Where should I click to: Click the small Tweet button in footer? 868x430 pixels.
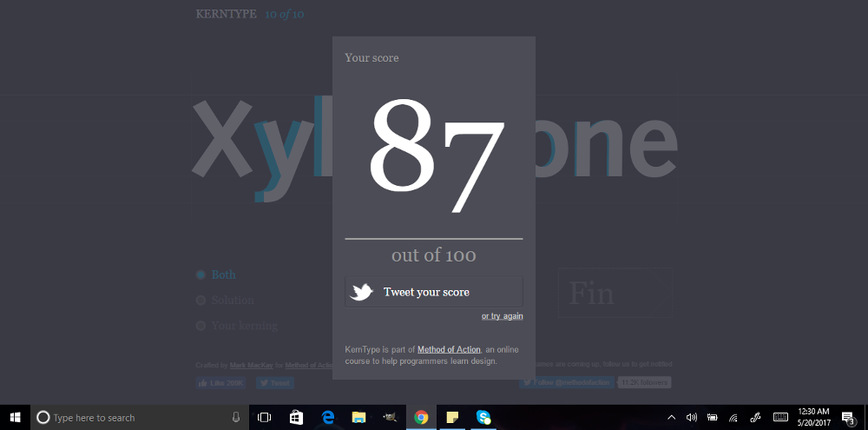(x=274, y=383)
